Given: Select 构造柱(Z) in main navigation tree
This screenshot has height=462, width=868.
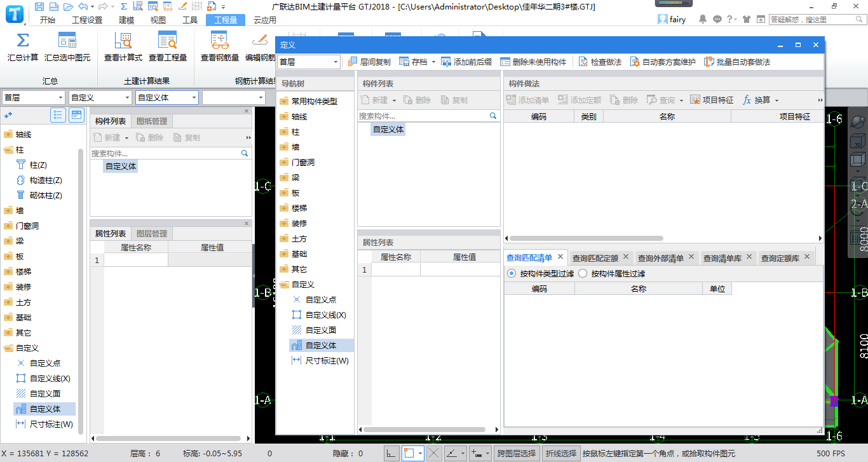Looking at the screenshot, I should click(46, 180).
